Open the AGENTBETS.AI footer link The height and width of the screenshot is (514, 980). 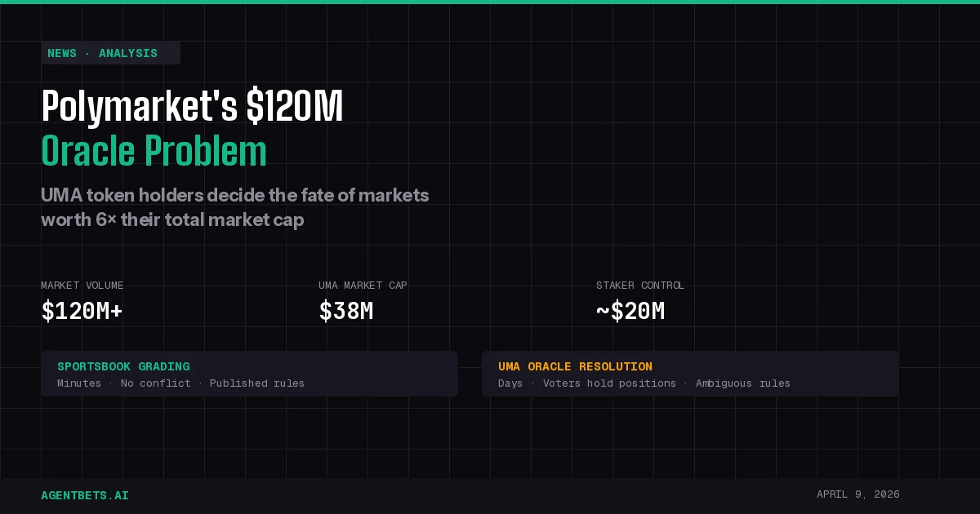[x=84, y=495]
